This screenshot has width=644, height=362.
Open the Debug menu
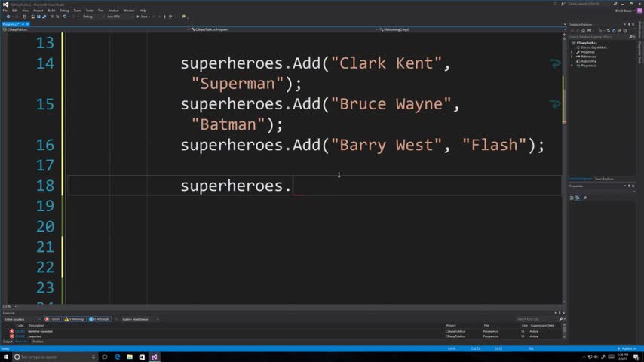coord(64,11)
